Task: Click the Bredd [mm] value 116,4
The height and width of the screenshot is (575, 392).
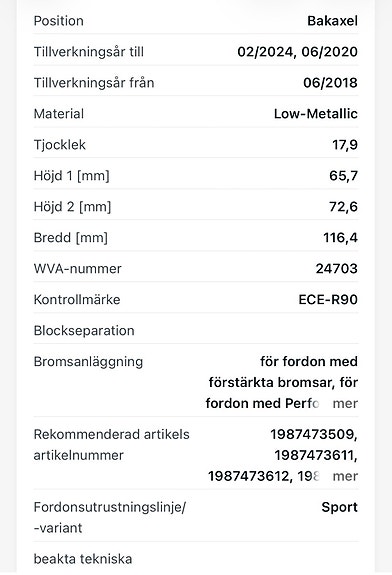Action: tap(340, 238)
